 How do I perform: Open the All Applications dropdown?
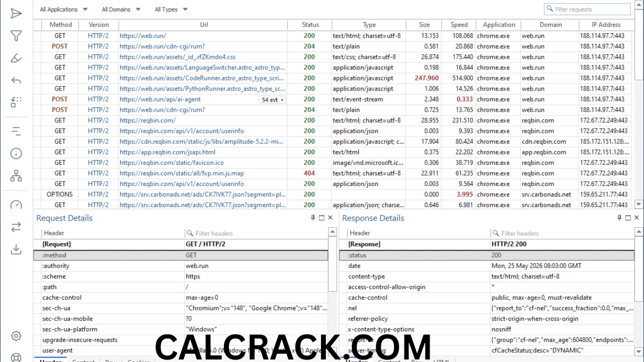click(64, 9)
